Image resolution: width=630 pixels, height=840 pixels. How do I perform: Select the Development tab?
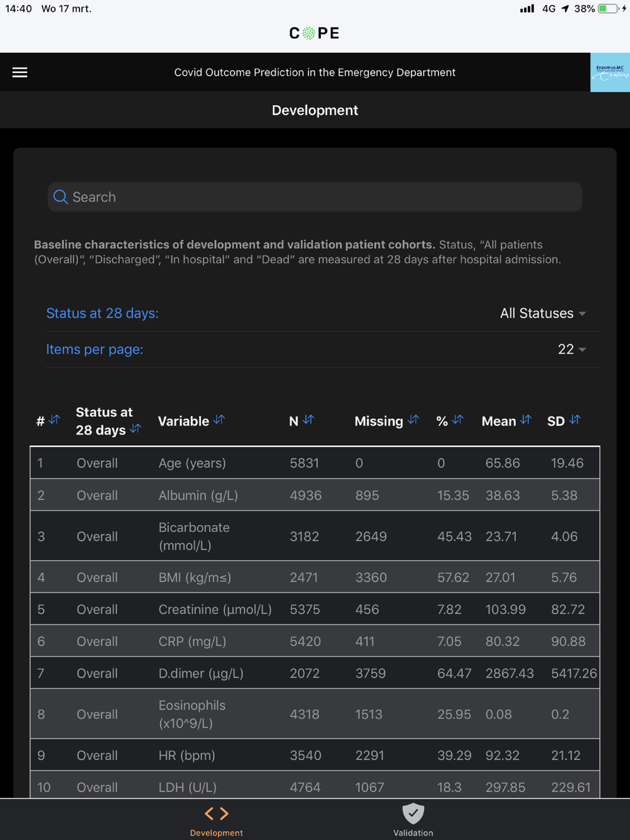[216, 820]
